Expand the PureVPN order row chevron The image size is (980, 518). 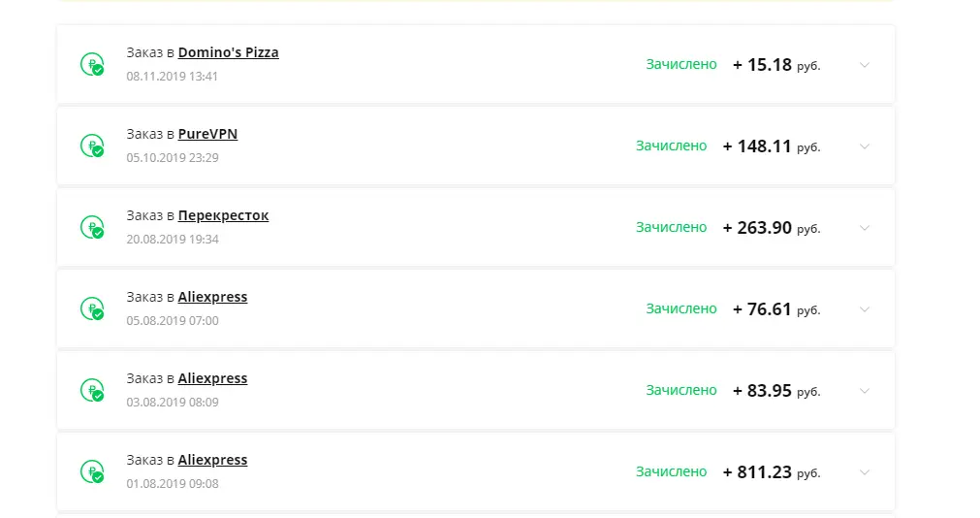pos(865,146)
